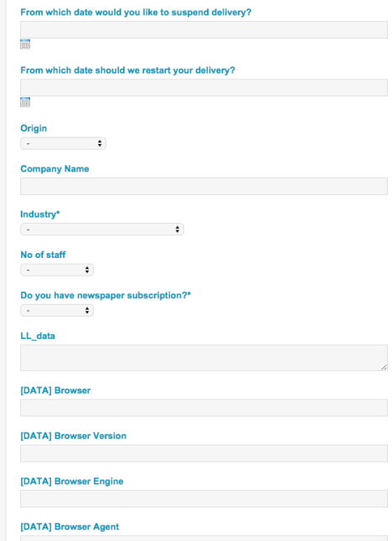
Task: Expand the Industry dropdown
Action: [102, 229]
